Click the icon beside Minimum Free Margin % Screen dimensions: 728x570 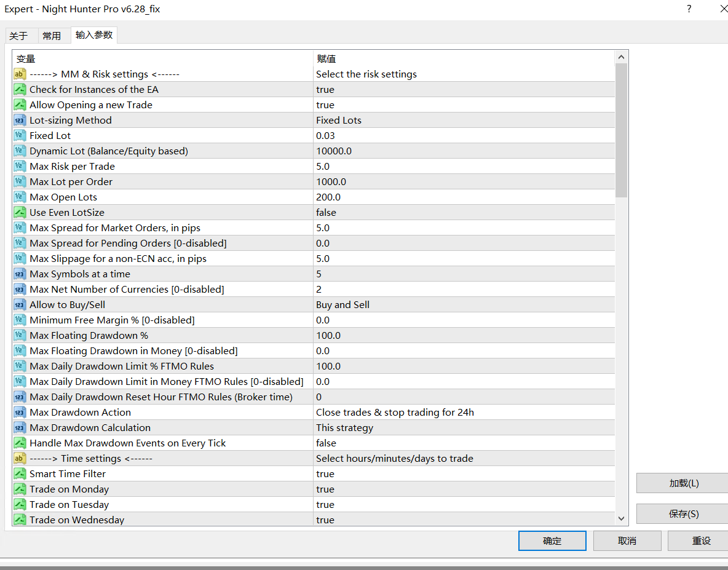pyautogui.click(x=20, y=320)
